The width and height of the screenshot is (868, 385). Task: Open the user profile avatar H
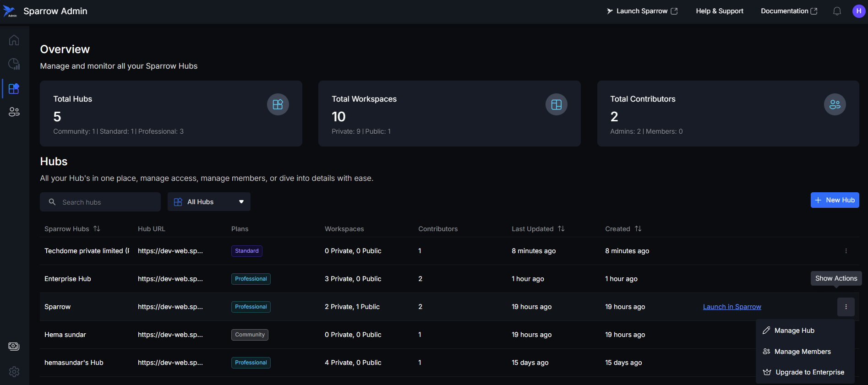[858, 11]
